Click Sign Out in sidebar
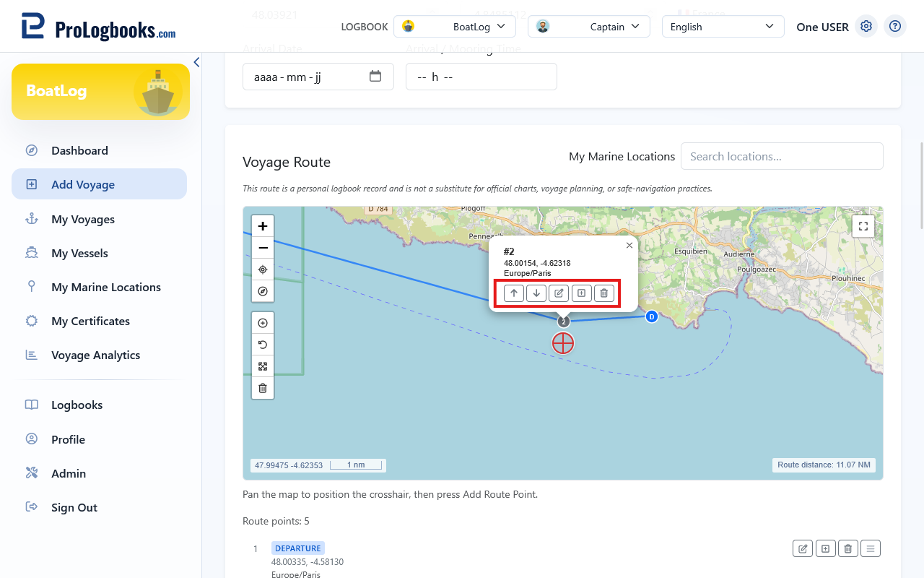The height and width of the screenshot is (578, 924). (x=99, y=507)
